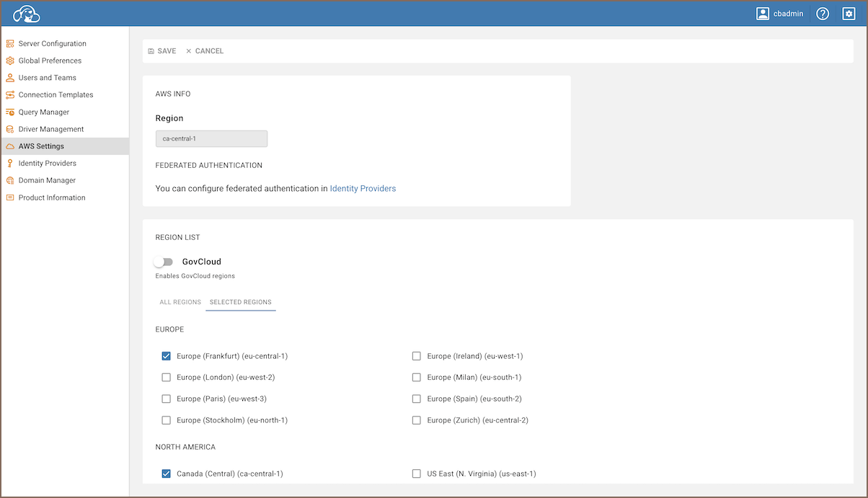
Task: Open the help question mark icon
Action: tap(823, 14)
